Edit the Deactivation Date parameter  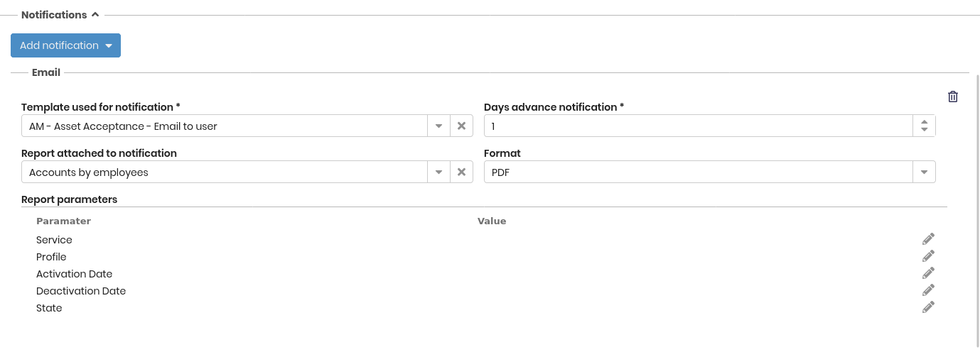coord(928,290)
